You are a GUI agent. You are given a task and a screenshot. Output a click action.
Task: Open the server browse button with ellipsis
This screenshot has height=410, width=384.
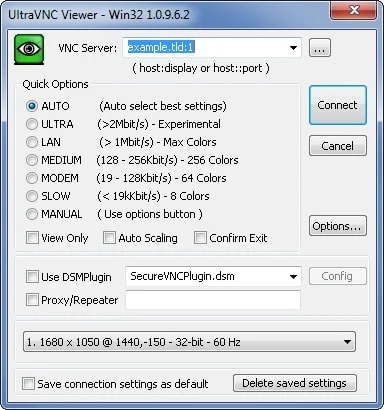(320, 48)
